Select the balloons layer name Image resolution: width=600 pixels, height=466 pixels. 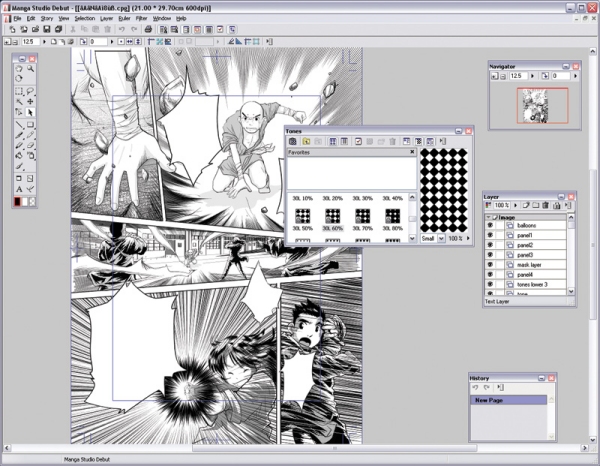point(527,225)
